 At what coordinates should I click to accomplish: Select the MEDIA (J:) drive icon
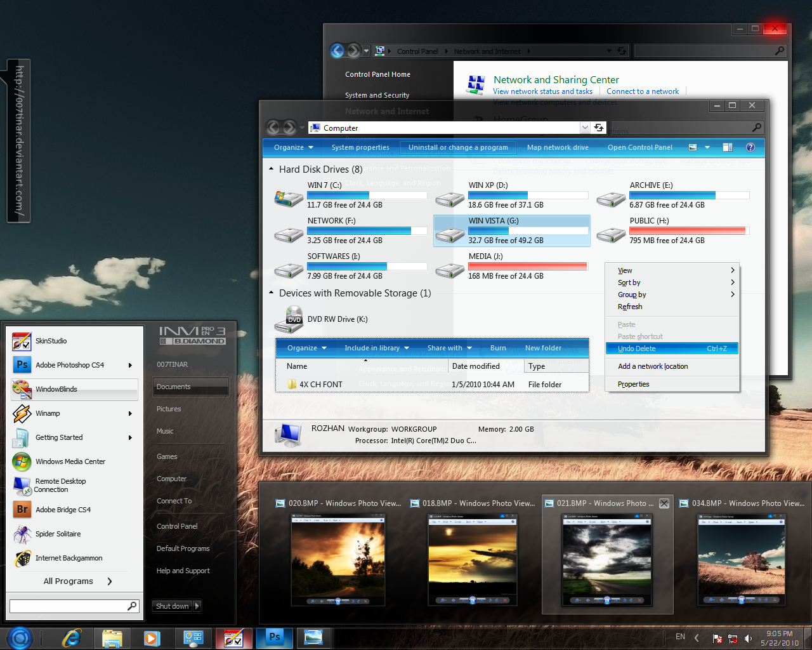pyautogui.click(x=450, y=270)
